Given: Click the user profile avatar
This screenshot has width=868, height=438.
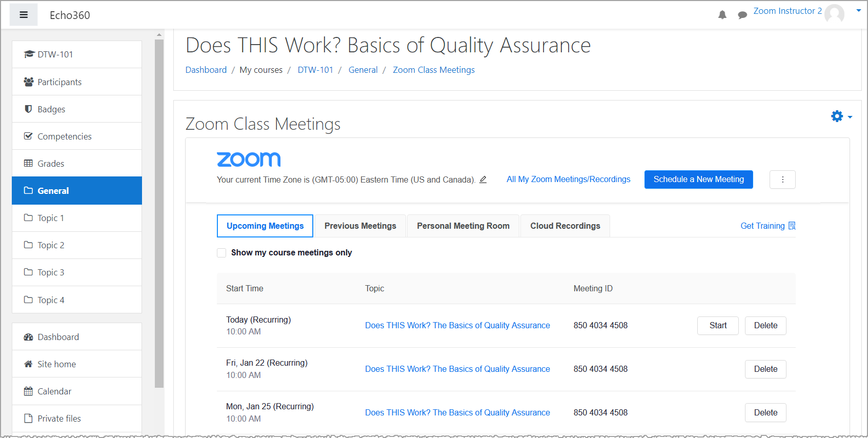Looking at the screenshot, I should point(834,13).
